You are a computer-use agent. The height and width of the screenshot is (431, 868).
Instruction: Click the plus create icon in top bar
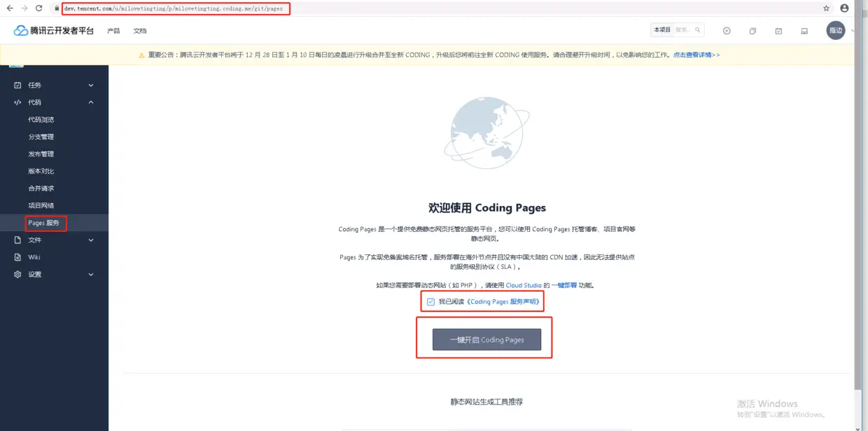(727, 31)
